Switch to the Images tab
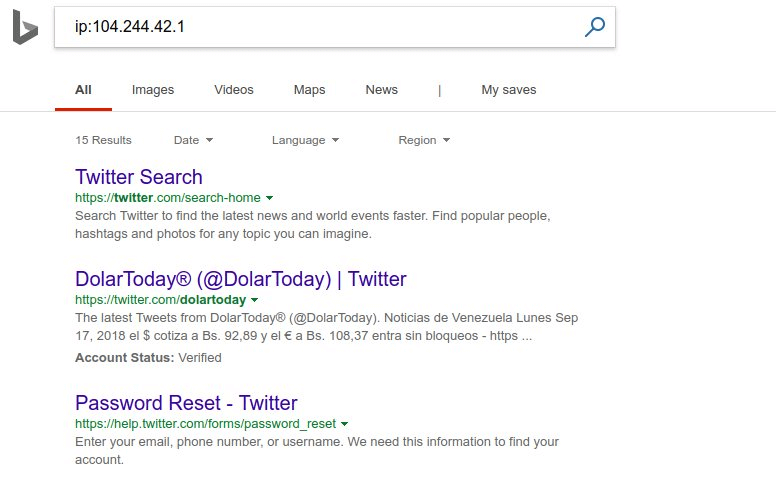Viewport: 776px width, 484px height. tap(153, 90)
